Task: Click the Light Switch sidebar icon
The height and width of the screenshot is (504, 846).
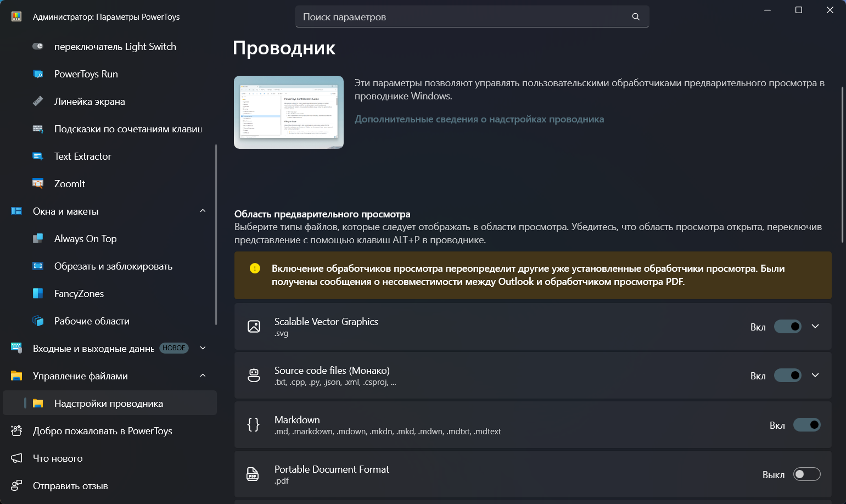Action: [38, 47]
